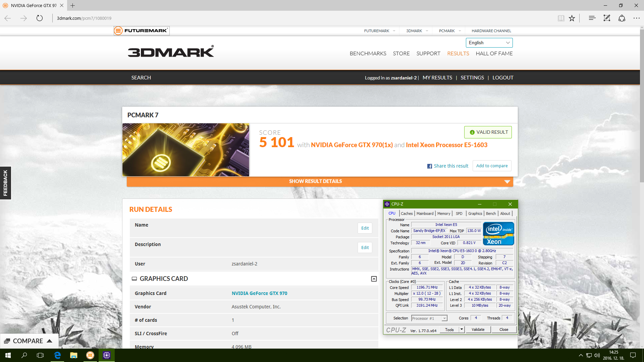
Task: Open account Settings link
Action: coord(472,78)
